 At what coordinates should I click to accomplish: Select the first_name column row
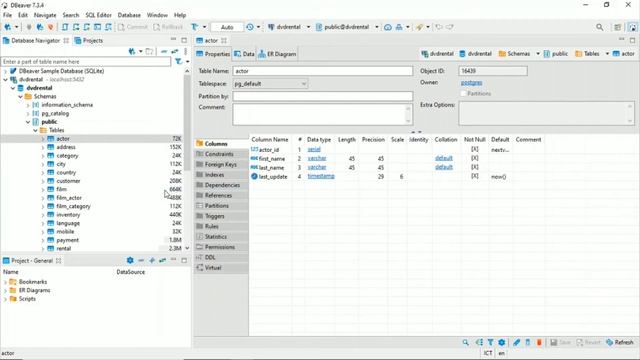(396, 158)
